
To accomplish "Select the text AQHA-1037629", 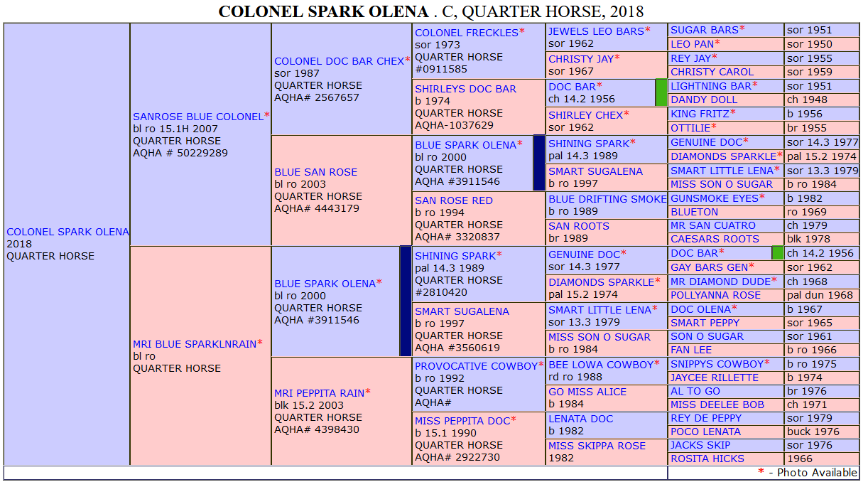I will click(454, 125).
